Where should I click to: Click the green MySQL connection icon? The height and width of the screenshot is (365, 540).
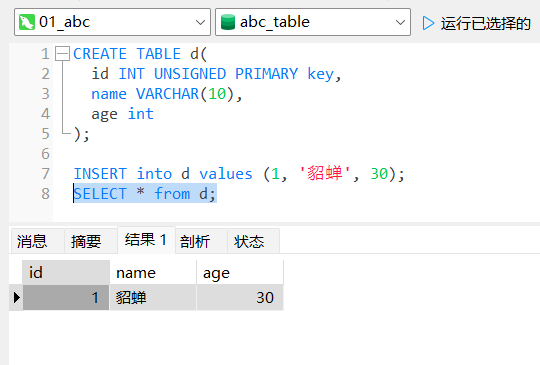27,22
